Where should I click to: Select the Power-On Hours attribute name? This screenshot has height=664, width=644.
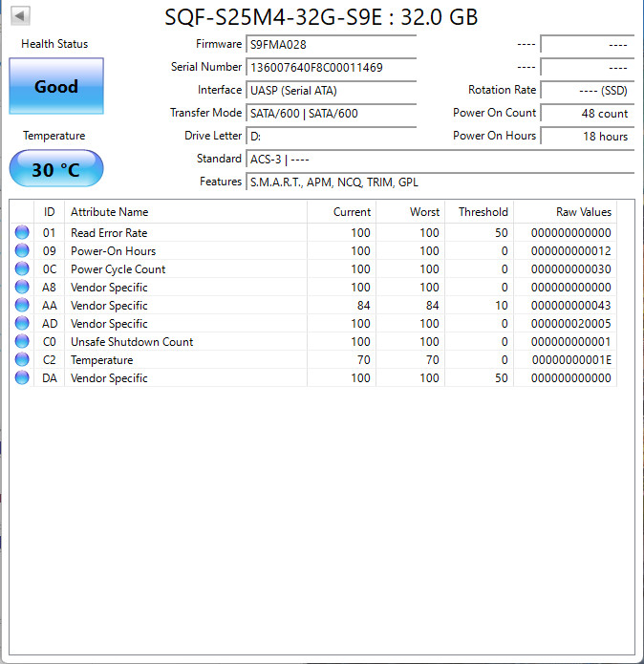coord(113,251)
